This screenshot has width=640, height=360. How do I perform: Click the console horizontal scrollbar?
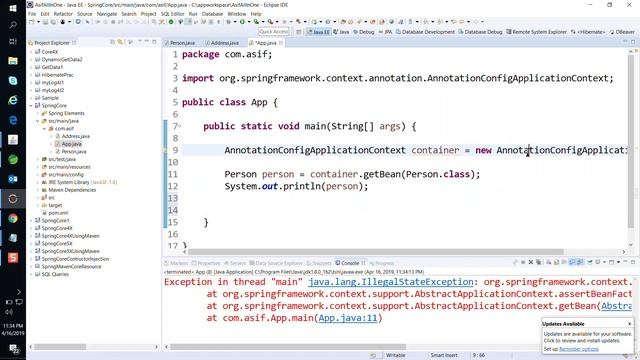point(288,347)
